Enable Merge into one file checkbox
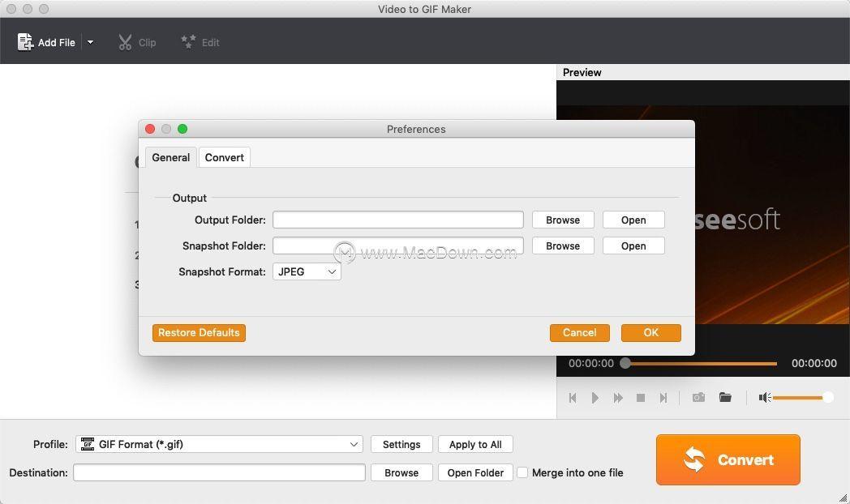The width and height of the screenshot is (850, 504). [522, 472]
